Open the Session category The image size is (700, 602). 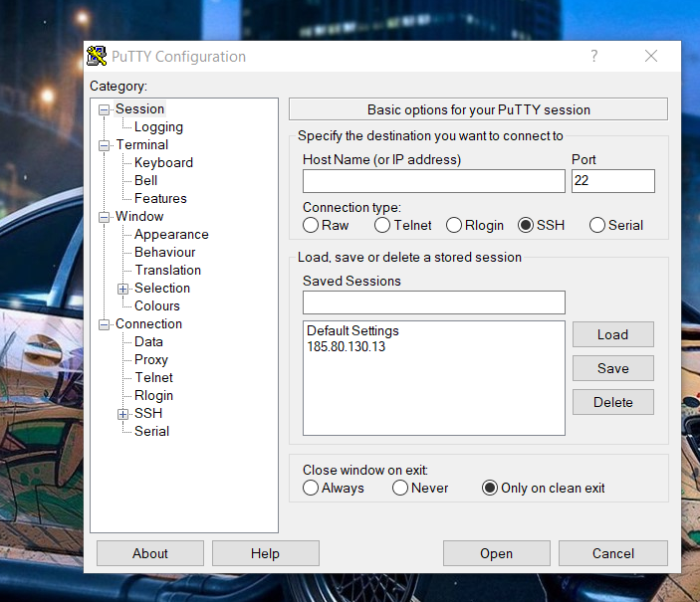click(139, 108)
